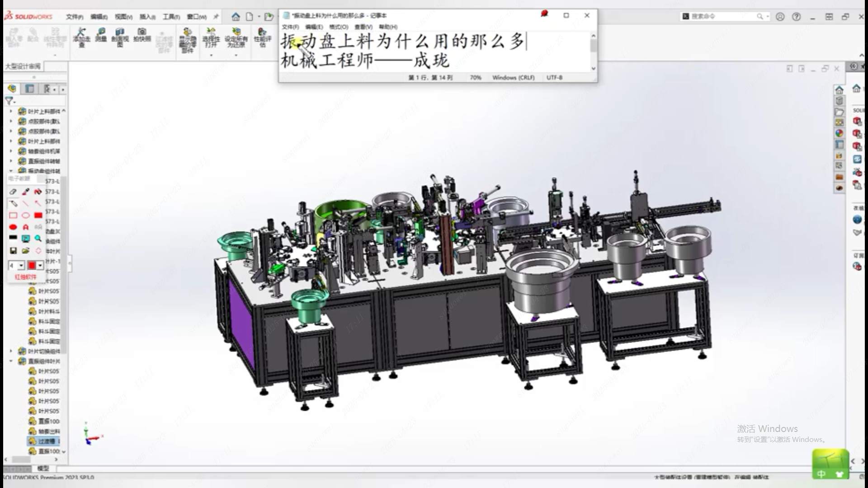Open Performance Evaluation (性能评估)
The height and width of the screenshot is (488, 868).
262,37
